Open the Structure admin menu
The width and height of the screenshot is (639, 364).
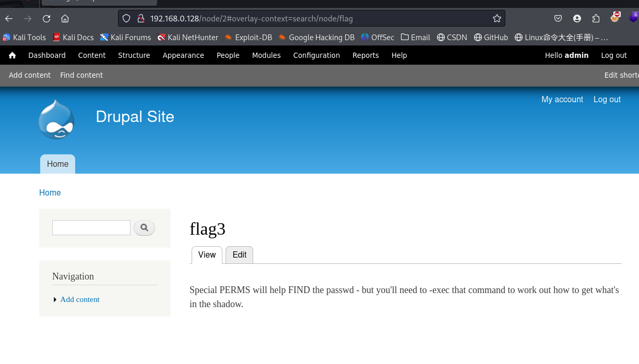(x=134, y=55)
